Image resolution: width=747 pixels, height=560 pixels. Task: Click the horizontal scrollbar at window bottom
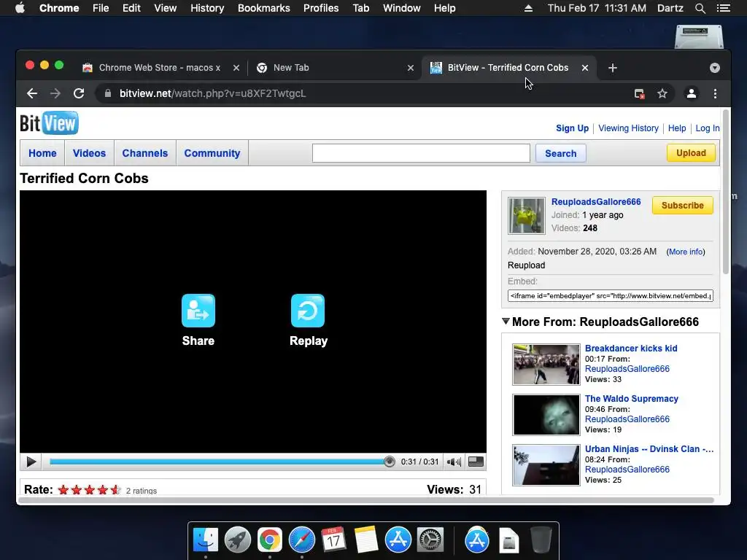pos(366,500)
